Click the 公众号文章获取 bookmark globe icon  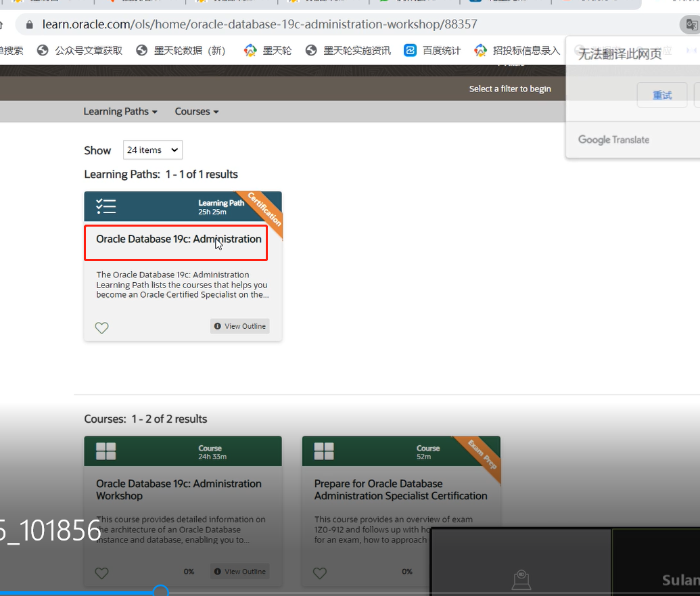coord(43,51)
